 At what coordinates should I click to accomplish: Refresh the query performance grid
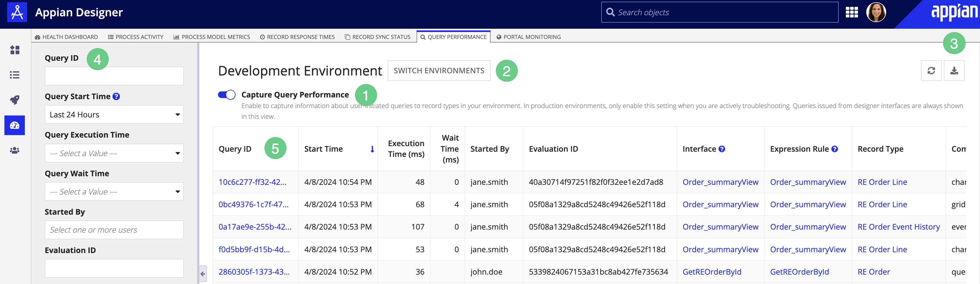(x=931, y=70)
